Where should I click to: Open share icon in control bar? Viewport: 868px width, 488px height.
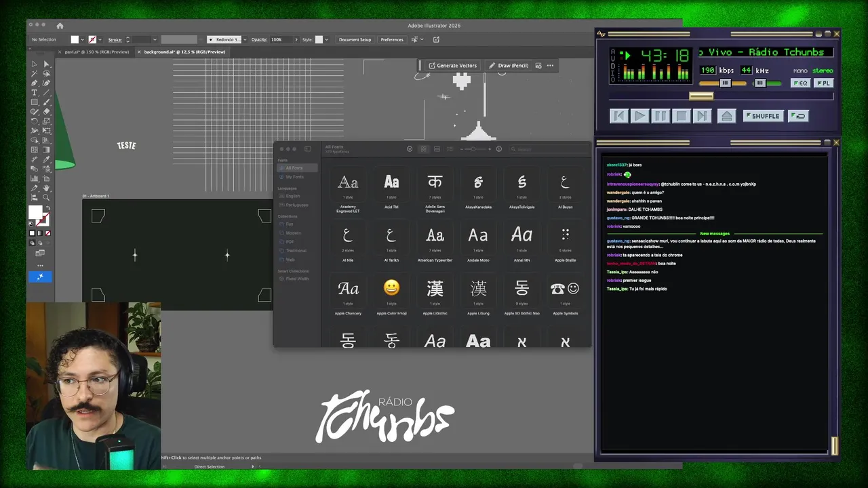(x=436, y=39)
